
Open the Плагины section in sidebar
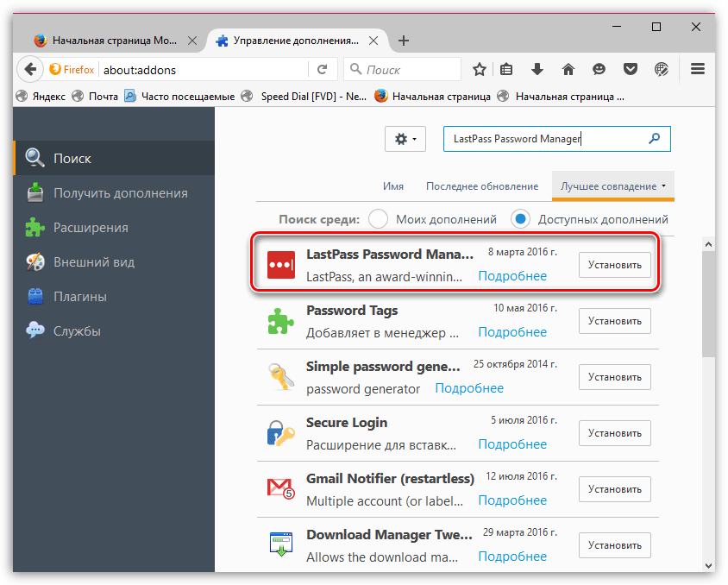pyautogui.click(x=114, y=296)
